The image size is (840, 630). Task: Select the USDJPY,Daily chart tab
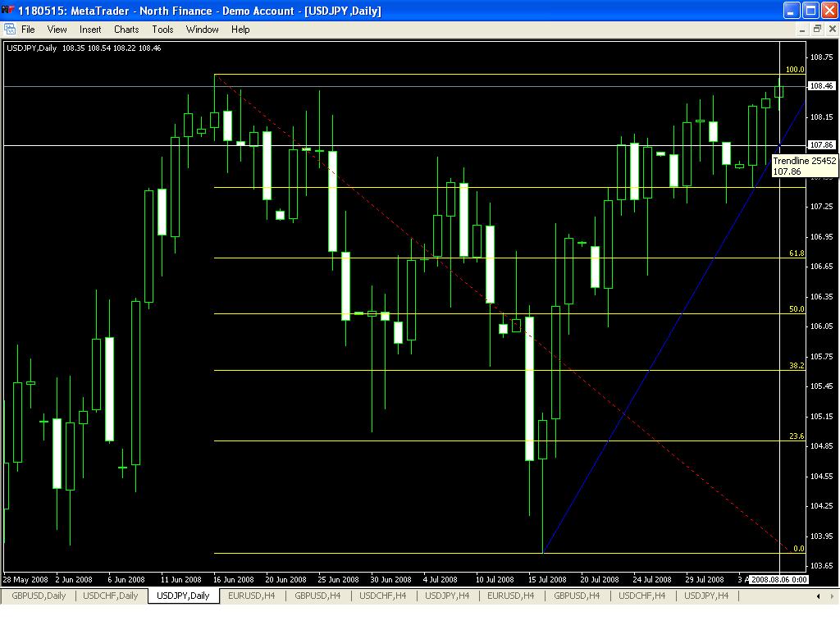point(183,596)
